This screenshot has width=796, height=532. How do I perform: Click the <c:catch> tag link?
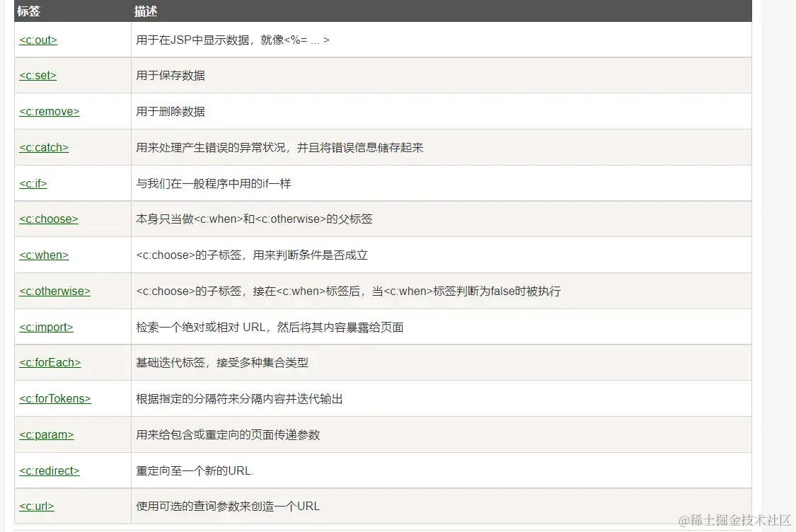pos(44,148)
